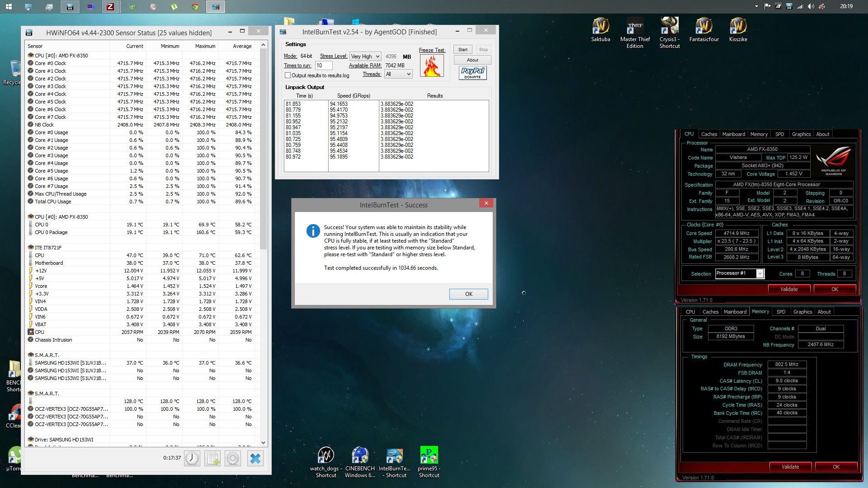Click Validate in the top CPU-Z window
868x488 pixels.
(x=789, y=289)
